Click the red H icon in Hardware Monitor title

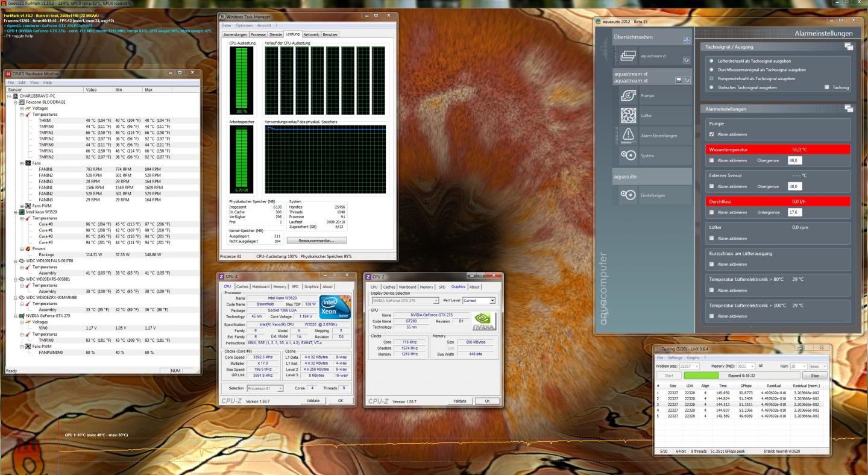[x=8, y=74]
